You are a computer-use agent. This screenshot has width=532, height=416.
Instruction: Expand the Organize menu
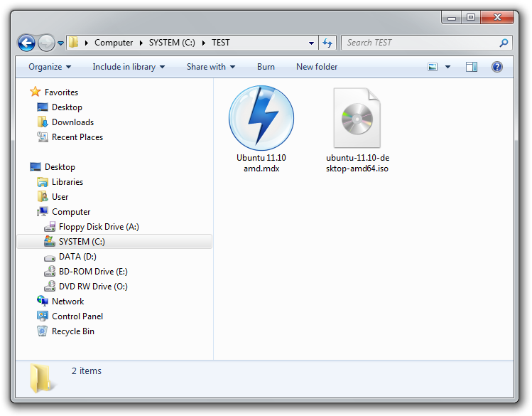point(50,67)
